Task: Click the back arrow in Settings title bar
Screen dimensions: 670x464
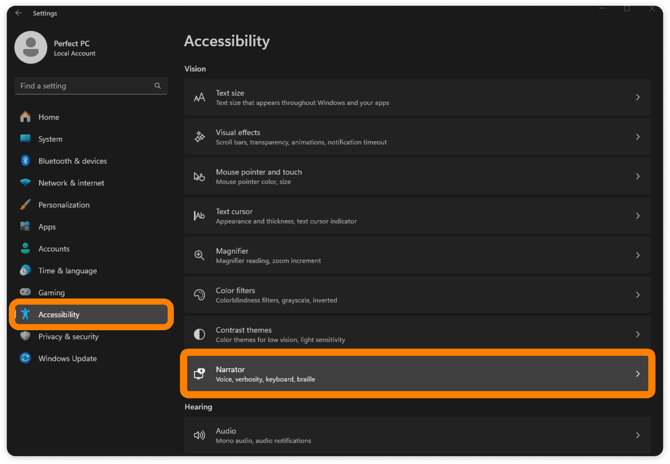Action: click(18, 13)
